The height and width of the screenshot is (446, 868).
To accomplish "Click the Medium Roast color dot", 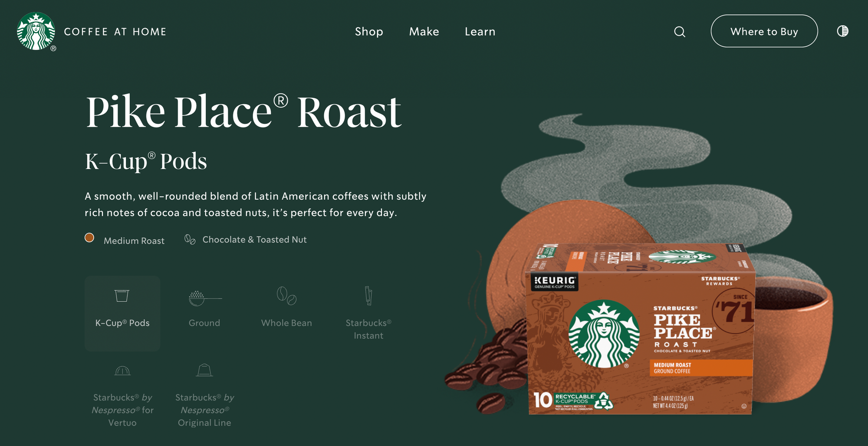I will pos(89,238).
